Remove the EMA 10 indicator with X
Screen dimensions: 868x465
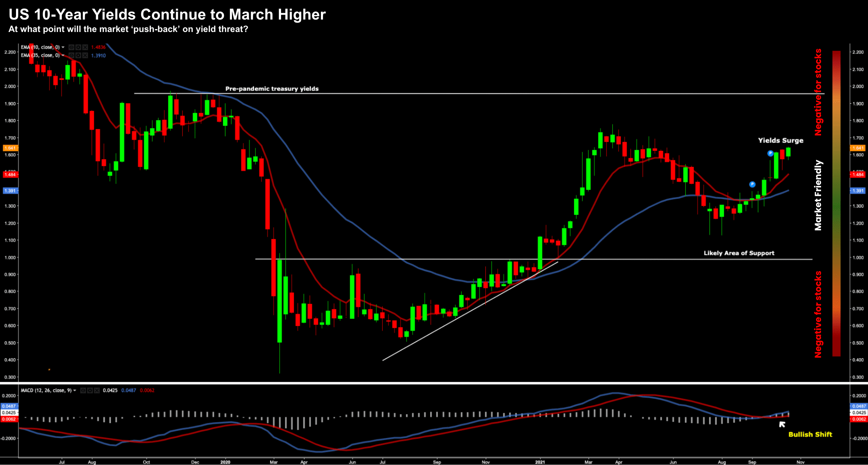pos(85,47)
